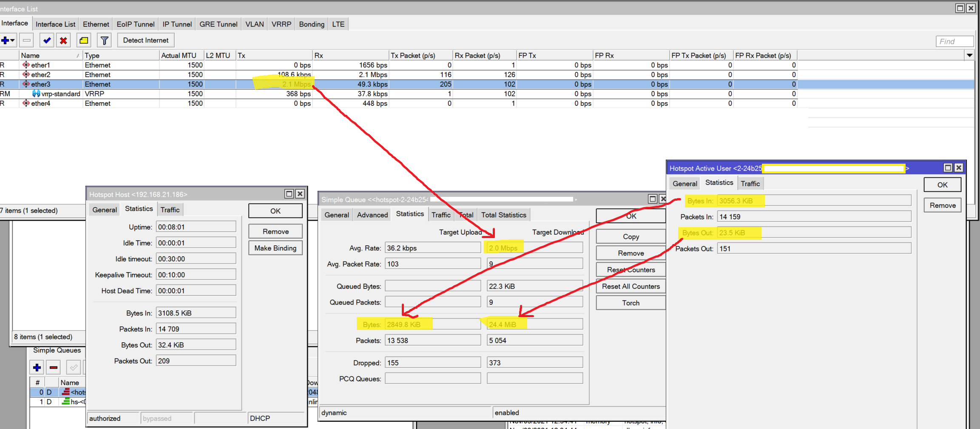Click the vrrp-standard interface icon
980x429 pixels.
point(36,94)
